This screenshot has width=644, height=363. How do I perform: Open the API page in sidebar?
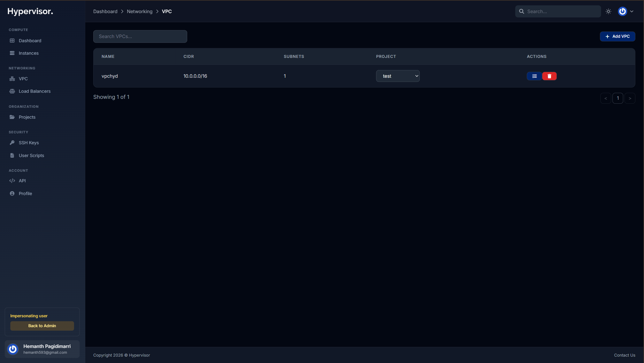point(22,181)
